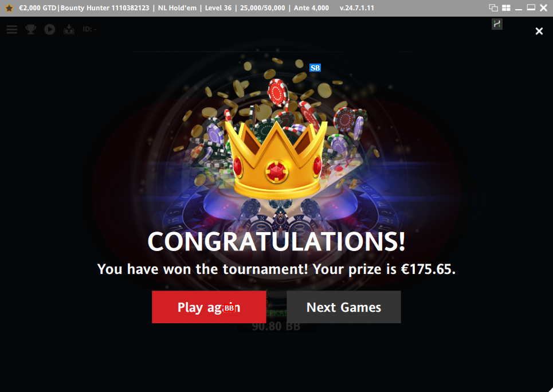Minimize the poker table window

(519, 8)
